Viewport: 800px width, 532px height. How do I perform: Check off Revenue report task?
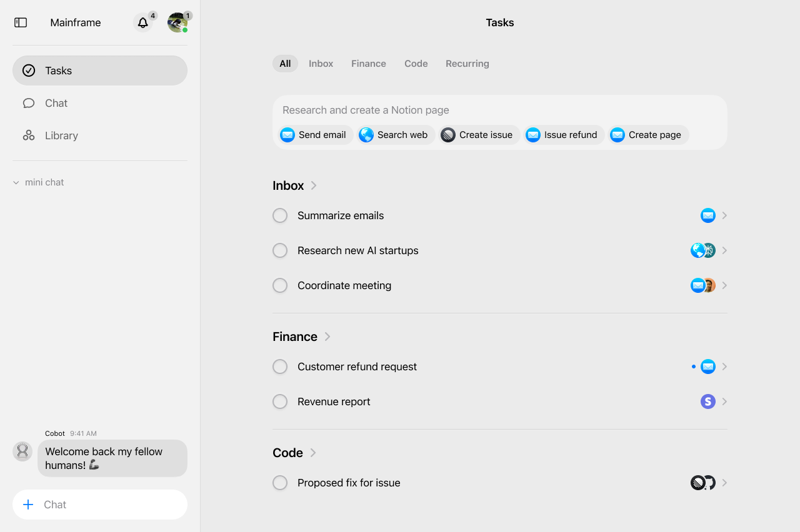(280, 401)
